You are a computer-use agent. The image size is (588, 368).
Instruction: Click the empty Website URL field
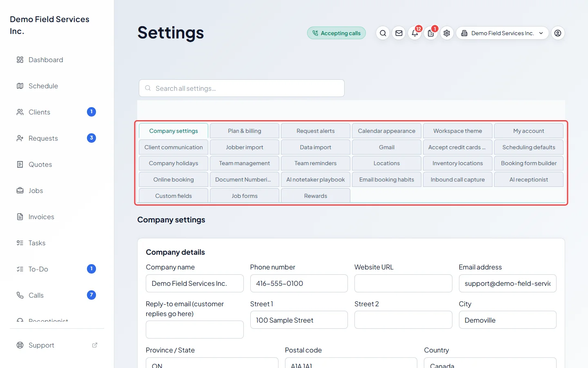(403, 283)
